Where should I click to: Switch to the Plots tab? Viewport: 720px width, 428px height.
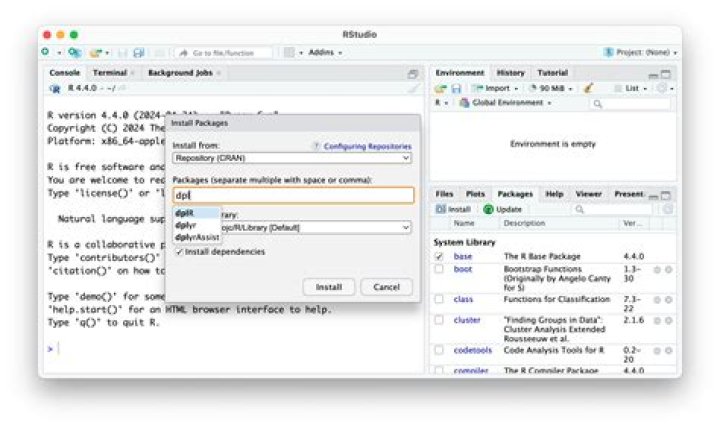click(475, 194)
